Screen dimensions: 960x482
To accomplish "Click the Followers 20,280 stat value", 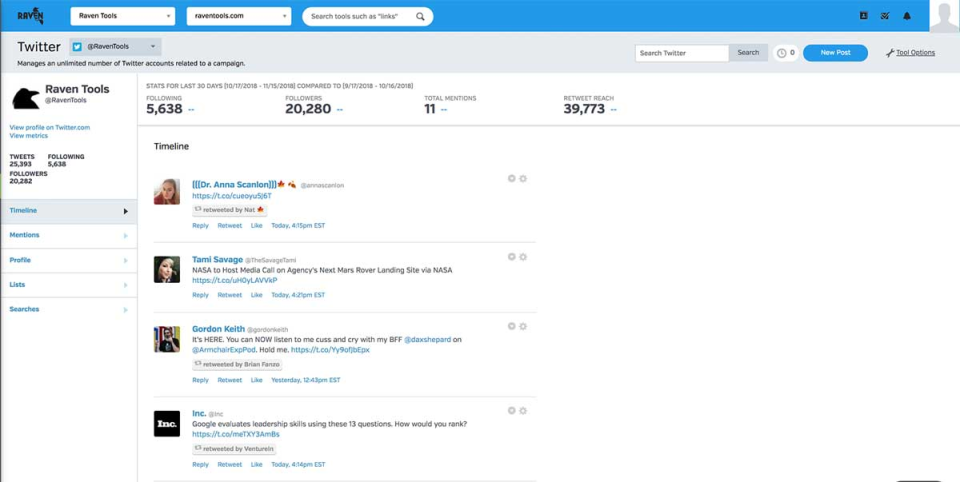I will (308, 109).
